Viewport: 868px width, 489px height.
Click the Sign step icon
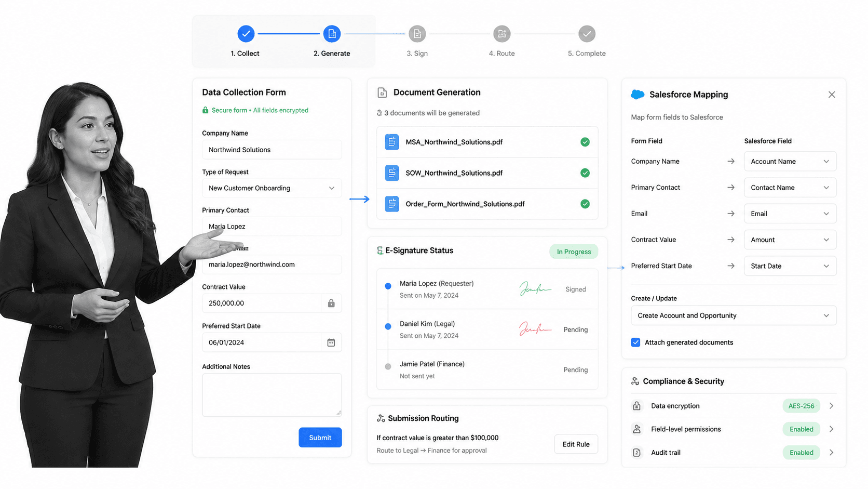(x=417, y=34)
